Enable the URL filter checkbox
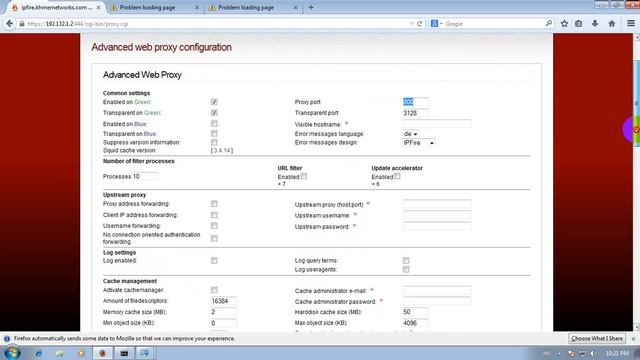This screenshot has height=360, width=640. tap(304, 176)
